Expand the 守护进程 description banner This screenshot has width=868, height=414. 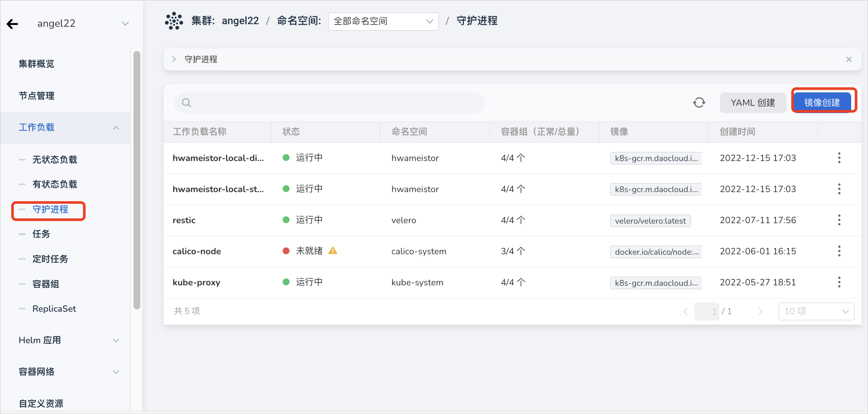coord(174,60)
